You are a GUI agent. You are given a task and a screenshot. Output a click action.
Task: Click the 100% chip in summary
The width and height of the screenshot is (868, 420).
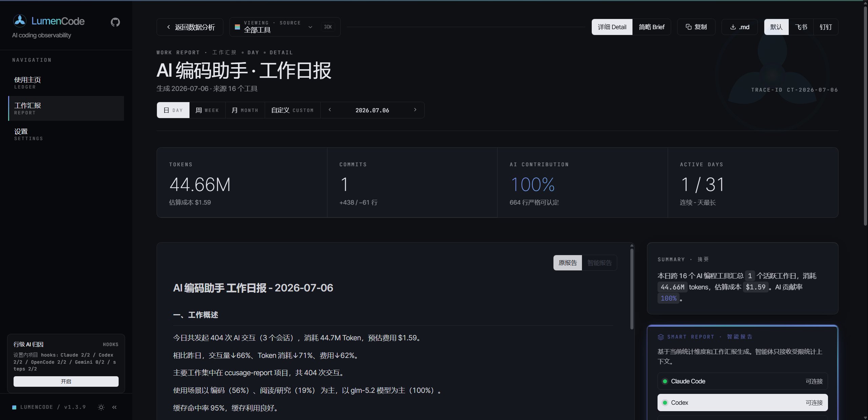[668, 298]
